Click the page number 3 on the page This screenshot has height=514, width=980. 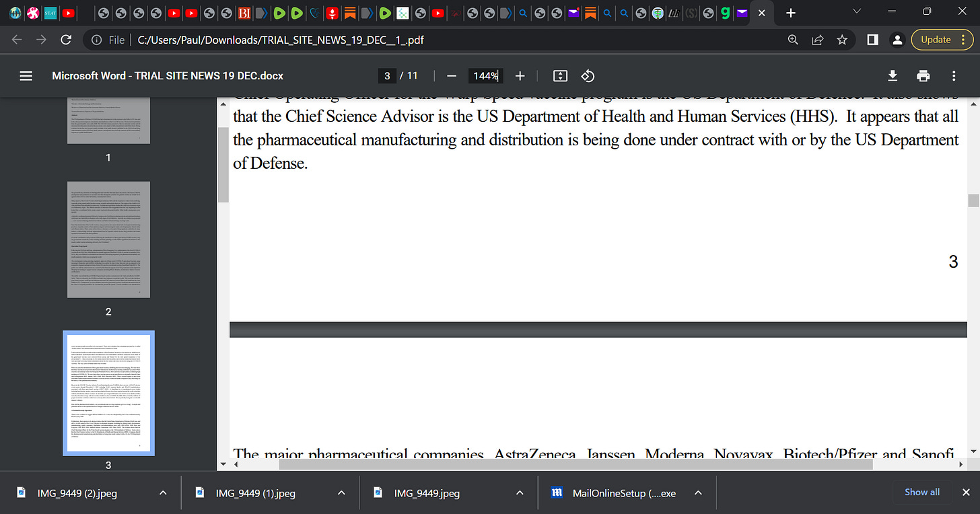pyautogui.click(x=953, y=262)
